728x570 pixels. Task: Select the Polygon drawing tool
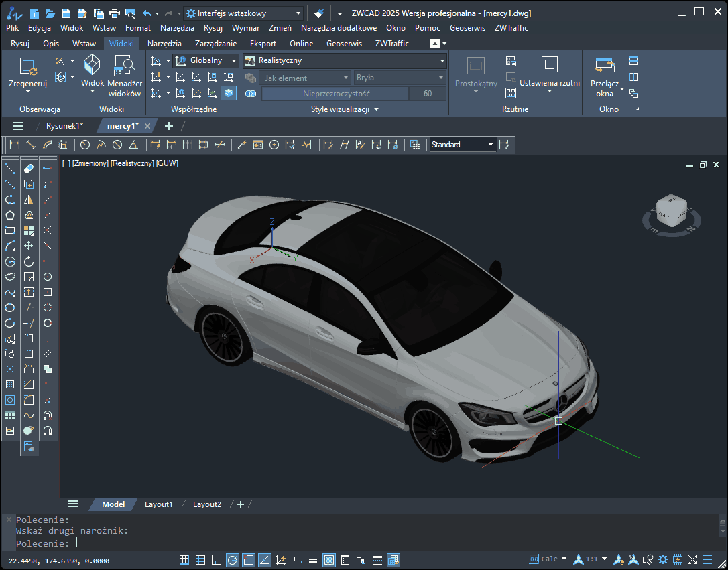click(10, 215)
